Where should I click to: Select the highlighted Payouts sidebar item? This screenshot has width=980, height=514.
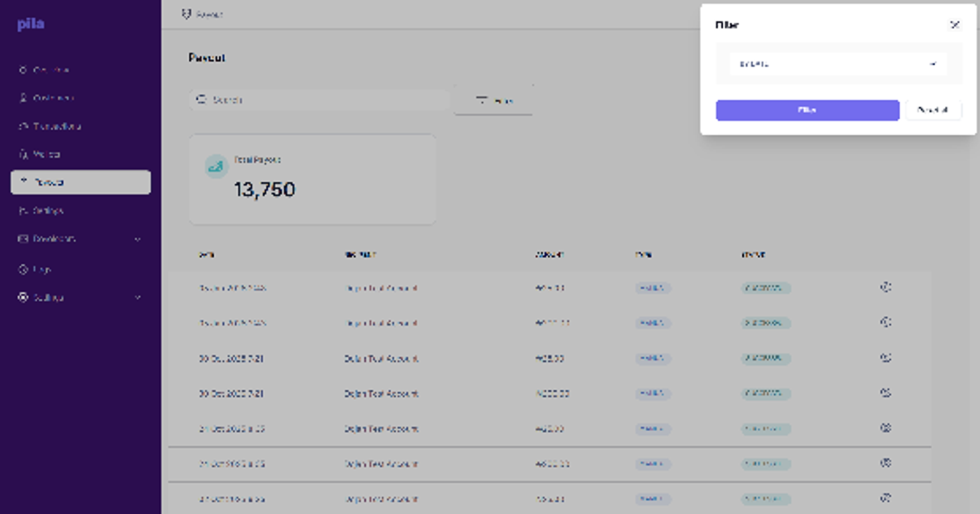click(x=80, y=182)
